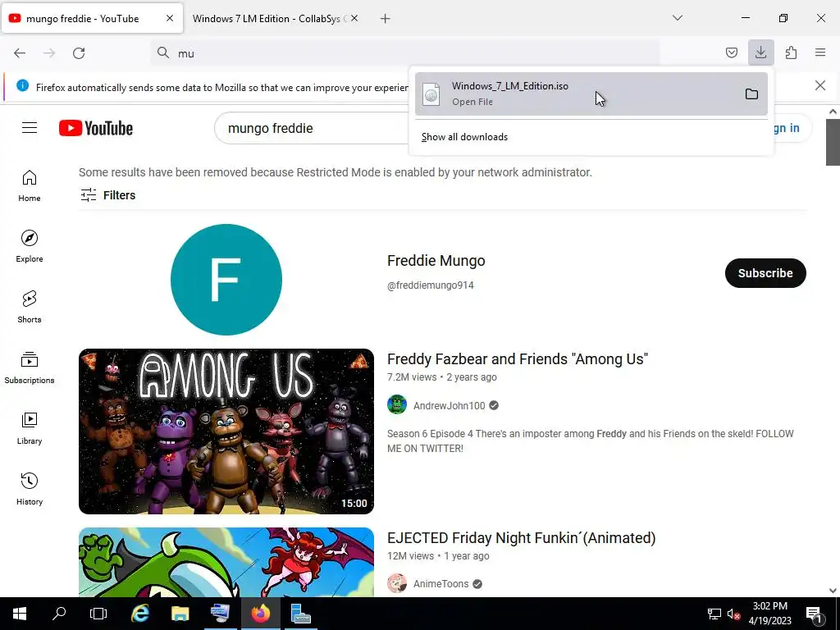Open the AnimeToons channel avatar
The image size is (840, 630).
[397, 583]
